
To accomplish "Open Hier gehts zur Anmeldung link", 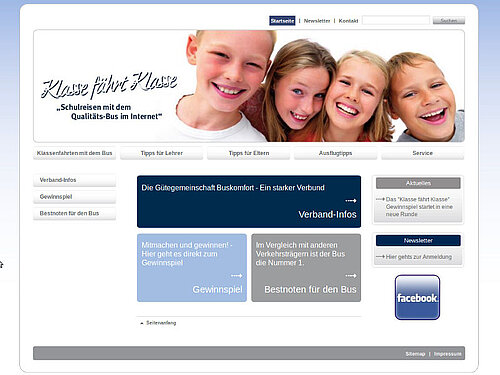I will [419, 257].
